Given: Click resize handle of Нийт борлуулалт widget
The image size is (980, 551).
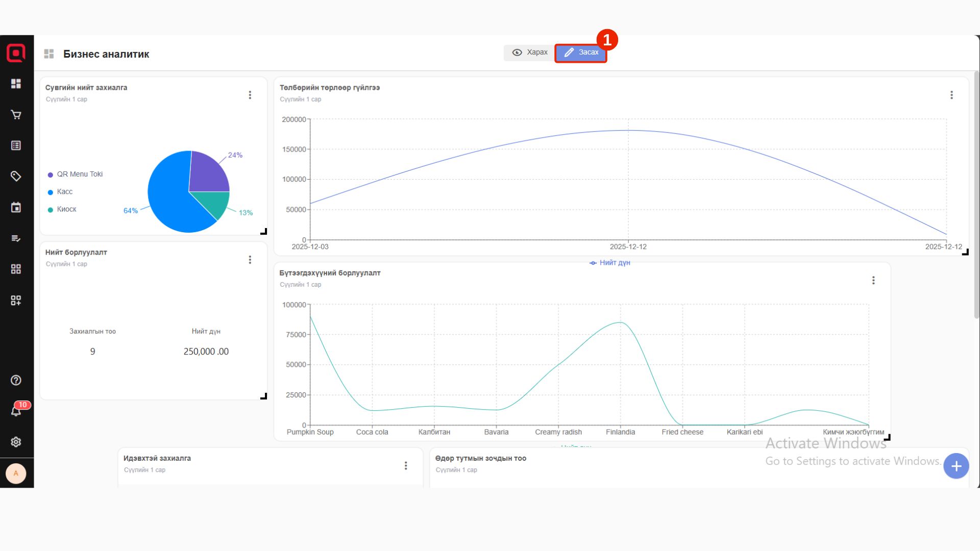Looking at the screenshot, I should pyautogui.click(x=264, y=396).
